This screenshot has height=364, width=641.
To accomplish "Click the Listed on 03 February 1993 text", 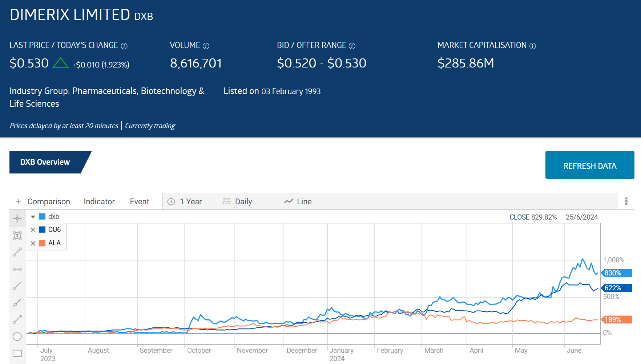I will click(x=272, y=91).
